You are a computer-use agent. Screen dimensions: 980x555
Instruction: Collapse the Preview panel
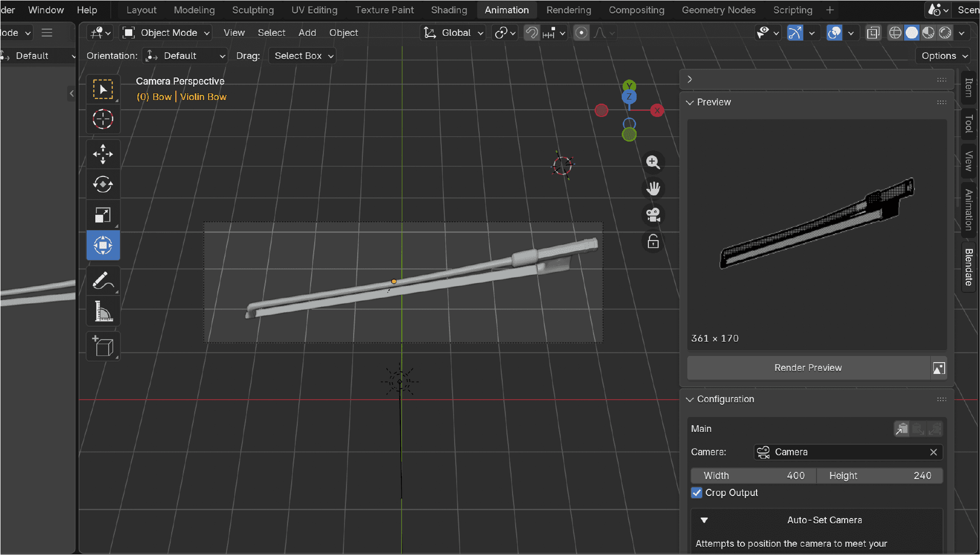coord(690,102)
